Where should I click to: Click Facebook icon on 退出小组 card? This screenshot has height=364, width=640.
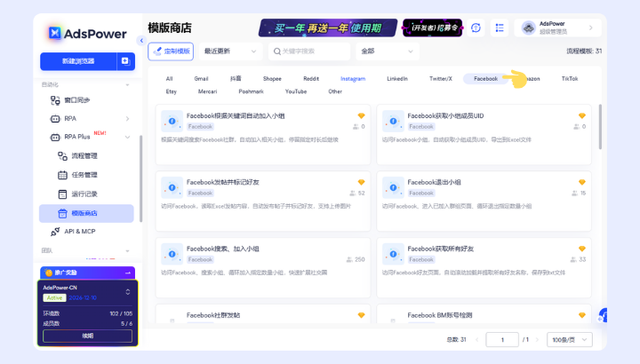point(393,187)
